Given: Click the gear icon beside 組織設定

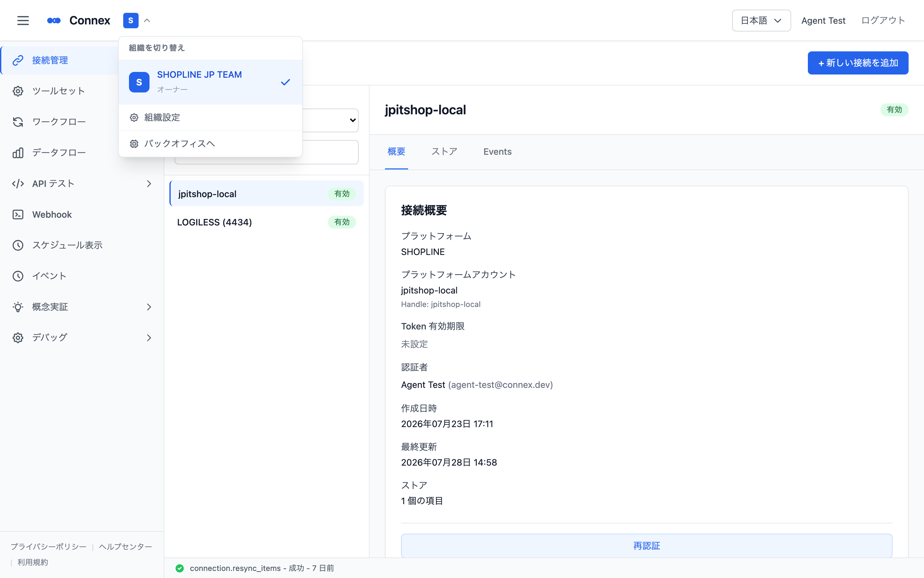Looking at the screenshot, I should (134, 117).
